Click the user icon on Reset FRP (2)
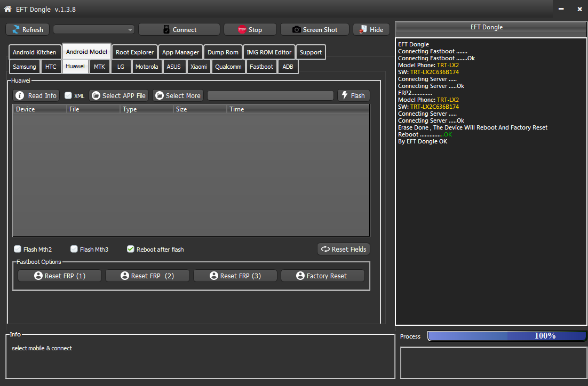 pos(125,276)
